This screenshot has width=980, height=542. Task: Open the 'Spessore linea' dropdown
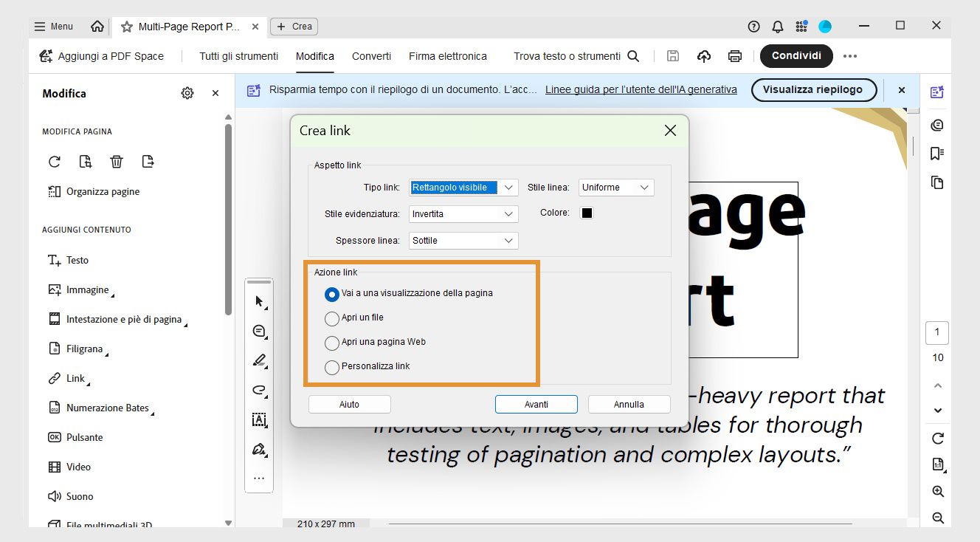coord(508,240)
